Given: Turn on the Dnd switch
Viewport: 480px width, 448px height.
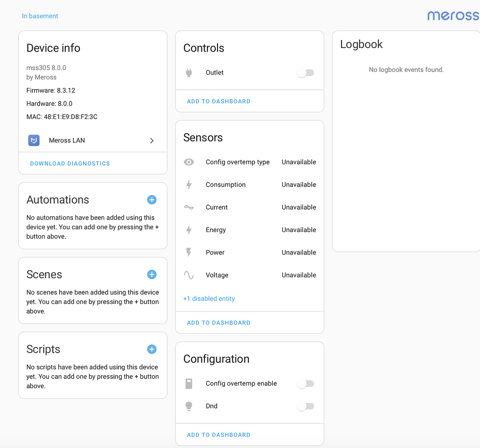Looking at the screenshot, I should pos(305,406).
